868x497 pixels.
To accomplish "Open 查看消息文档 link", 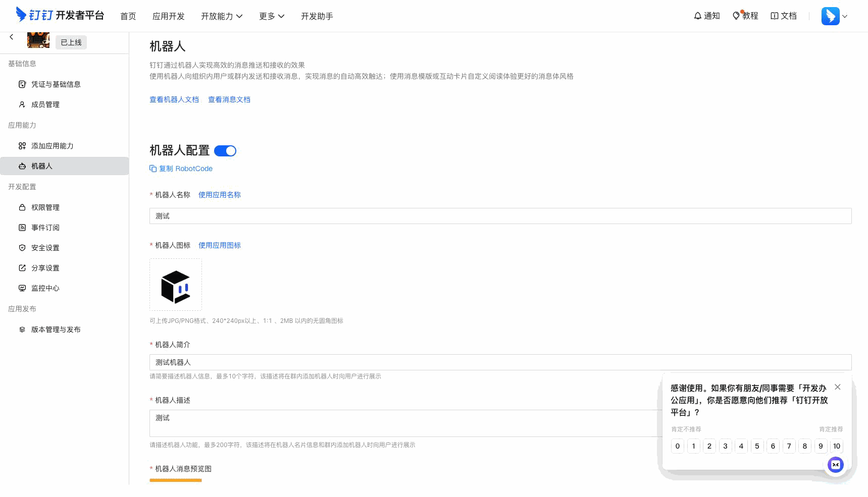I will (229, 99).
